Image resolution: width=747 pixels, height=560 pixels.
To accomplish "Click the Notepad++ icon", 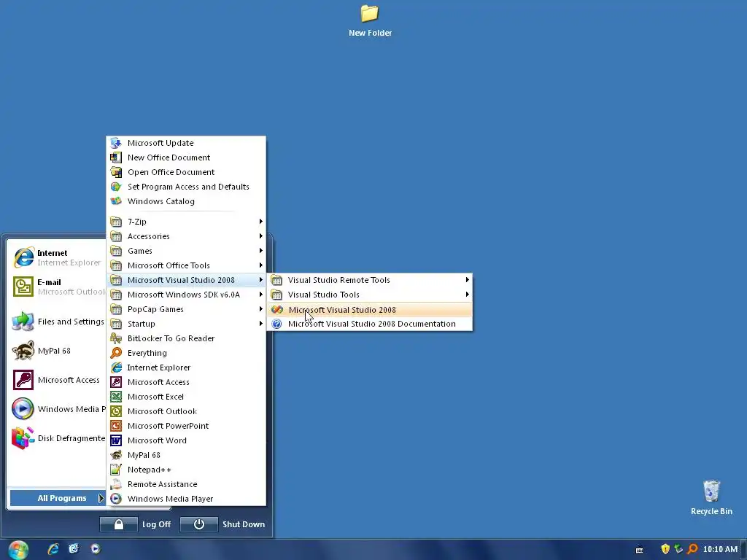I will point(116,470).
